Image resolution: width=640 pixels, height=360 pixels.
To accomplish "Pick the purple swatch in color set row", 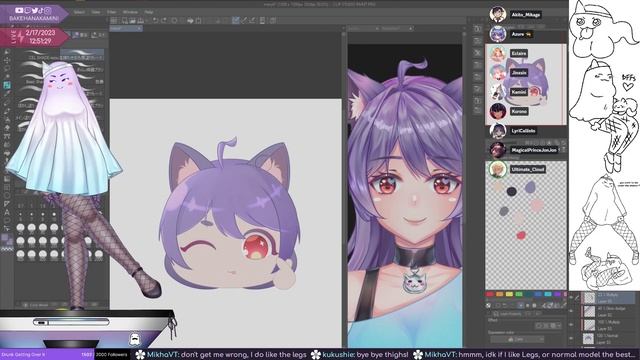I will point(557,294).
